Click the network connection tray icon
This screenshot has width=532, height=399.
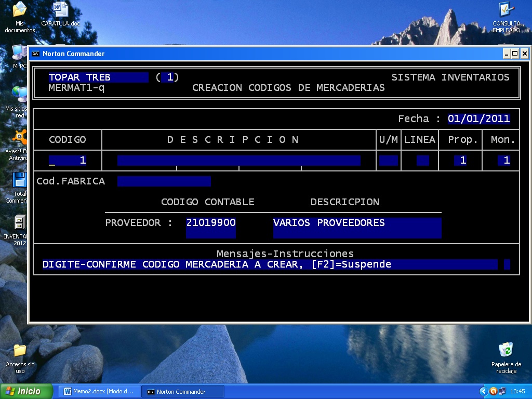click(x=502, y=391)
